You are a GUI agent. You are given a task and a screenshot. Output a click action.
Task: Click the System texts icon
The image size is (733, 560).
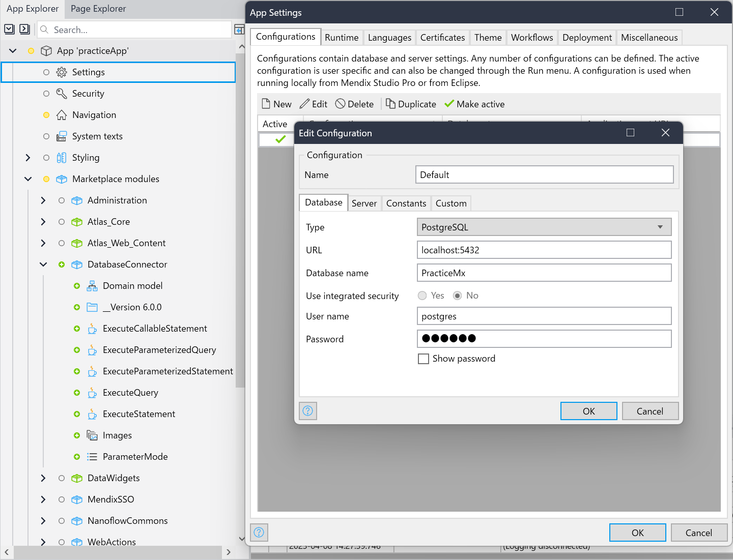pyautogui.click(x=62, y=136)
